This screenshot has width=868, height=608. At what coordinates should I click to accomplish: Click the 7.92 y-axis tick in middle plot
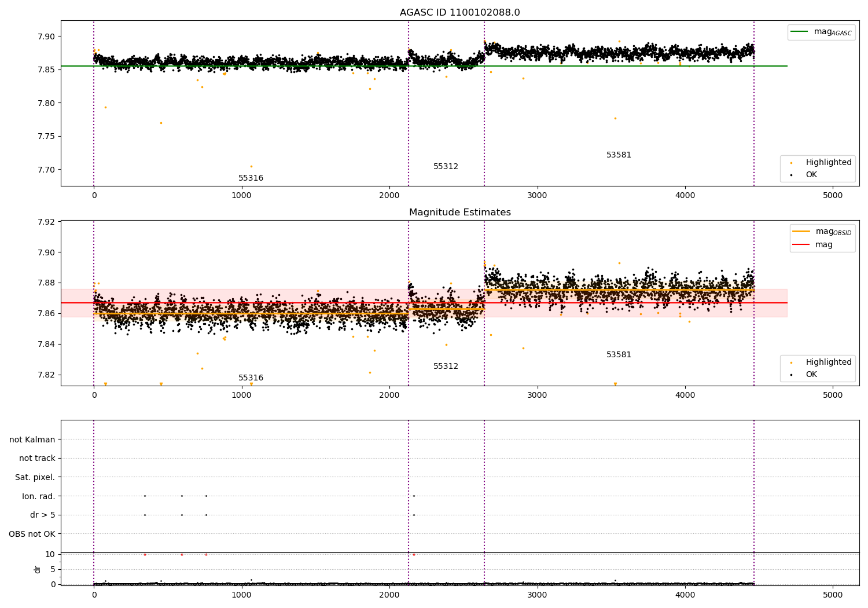(x=46, y=222)
